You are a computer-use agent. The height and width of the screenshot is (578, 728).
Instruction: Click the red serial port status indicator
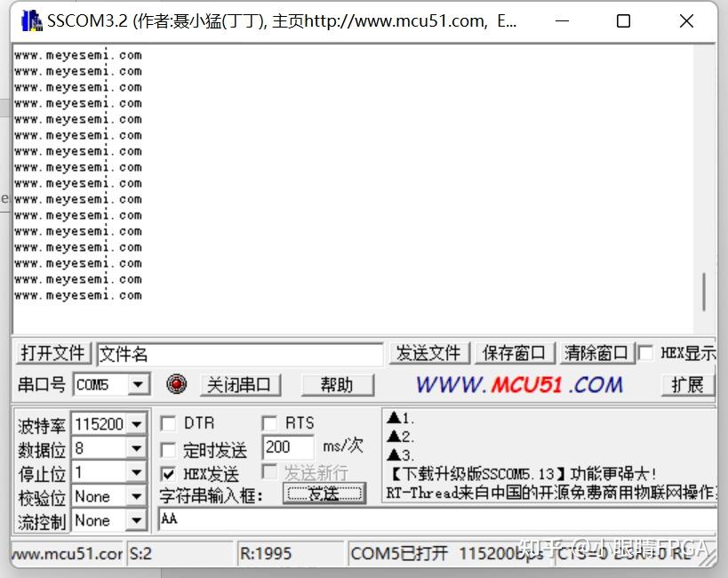click(176, 384)
